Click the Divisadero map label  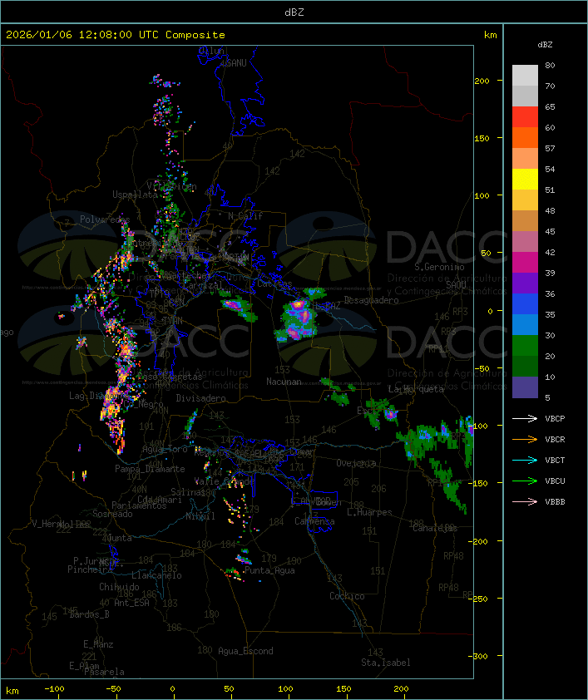coord(201,397)
